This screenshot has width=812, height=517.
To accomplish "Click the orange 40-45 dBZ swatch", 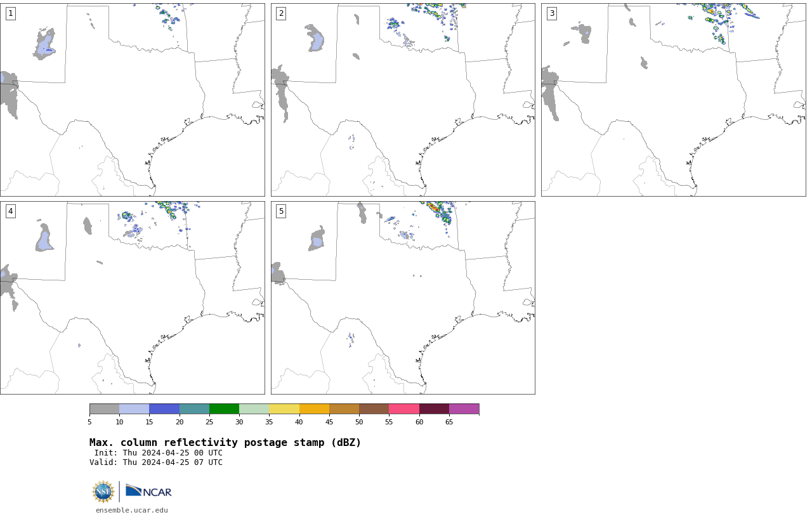I will [314, 409].
